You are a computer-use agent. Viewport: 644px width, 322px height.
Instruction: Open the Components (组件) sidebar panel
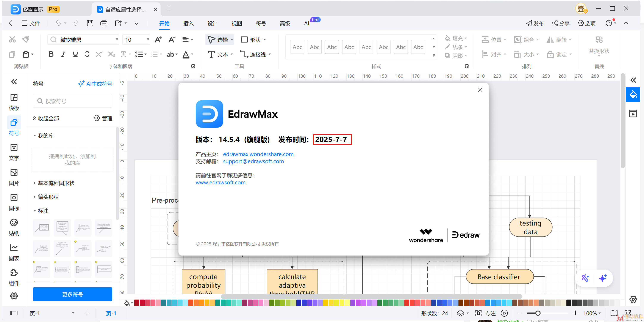pos(14,277)
